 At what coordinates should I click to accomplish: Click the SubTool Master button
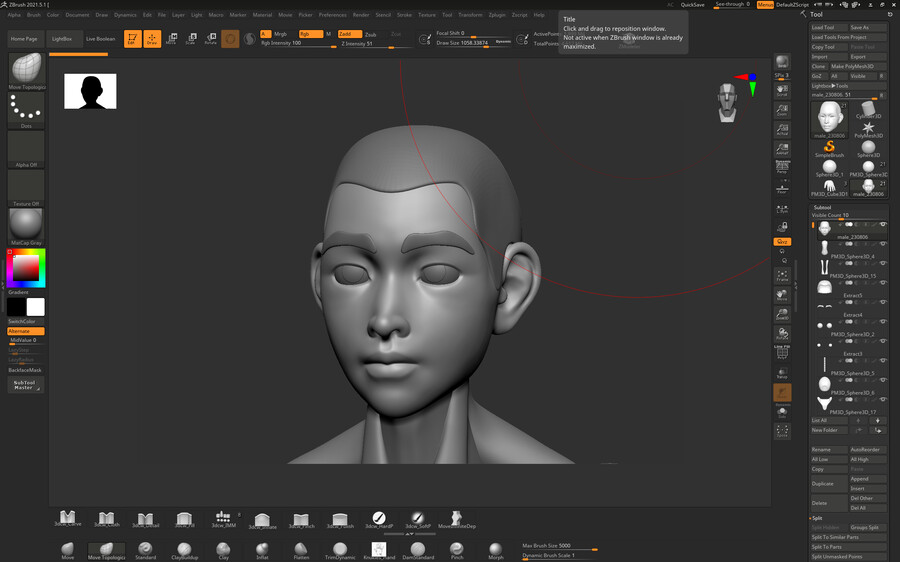tap(26, 385)
